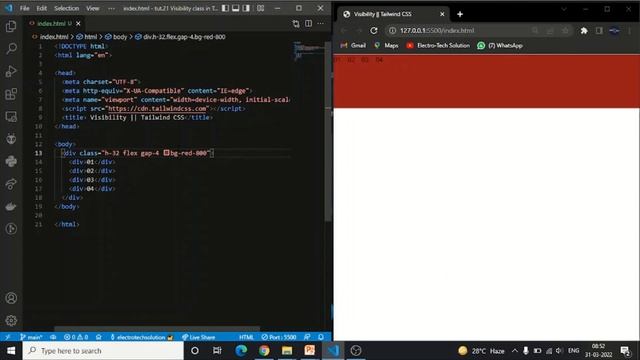Image resolution: width=640 pixels, height=360 pixels.
Task: Open PowerPoint from the taskbar
Action: (x=310, y=351)
